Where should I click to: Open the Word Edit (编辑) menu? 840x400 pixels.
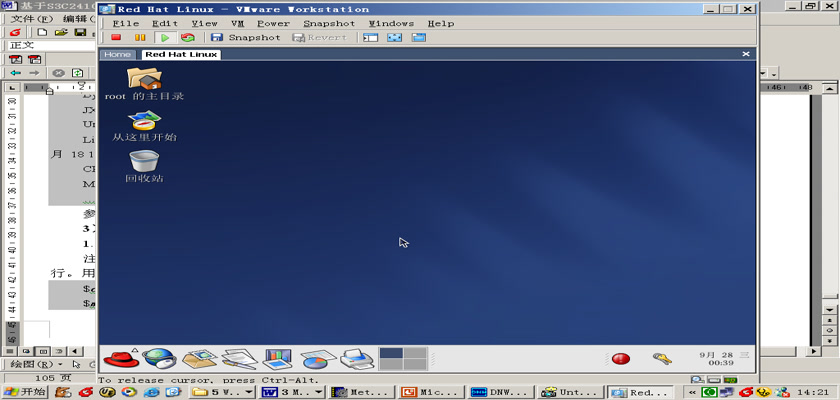coord(80,19)
